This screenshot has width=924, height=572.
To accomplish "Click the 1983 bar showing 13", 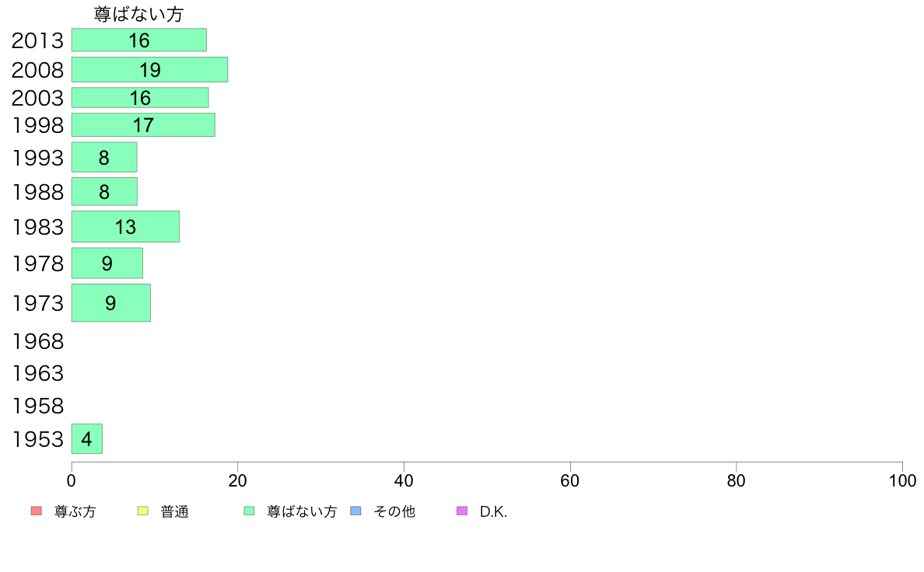I will [x=125, y=227].
